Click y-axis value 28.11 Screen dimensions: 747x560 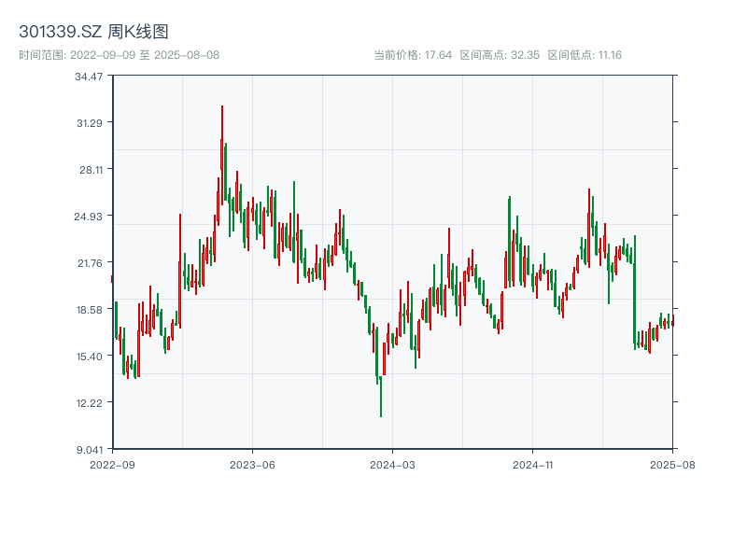pos(91,170)
